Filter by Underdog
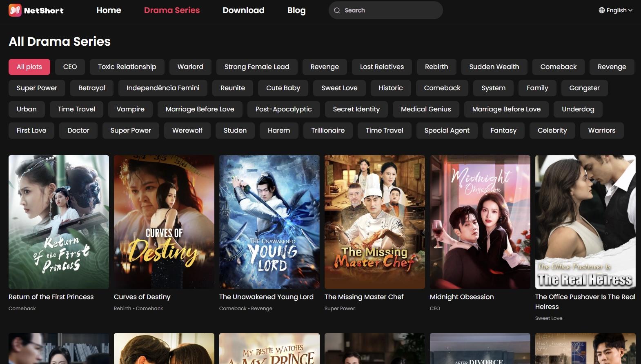 pos(578,109)
